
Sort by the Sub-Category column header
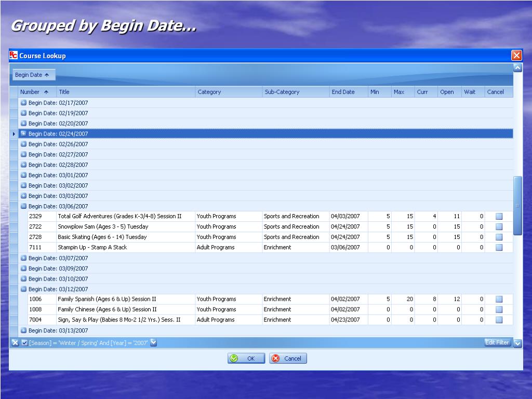coord(296,92)
